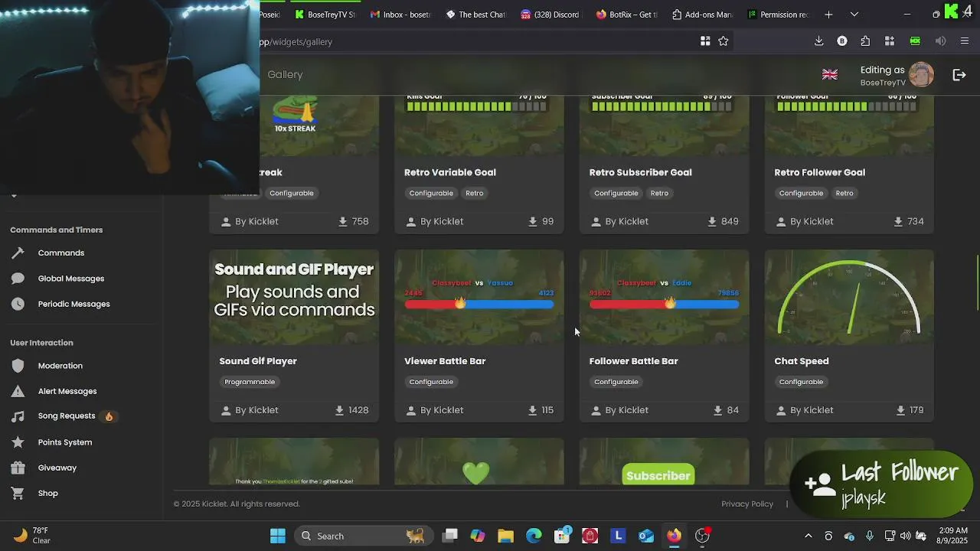Click the grid icon in address bar

coord(705,41)
